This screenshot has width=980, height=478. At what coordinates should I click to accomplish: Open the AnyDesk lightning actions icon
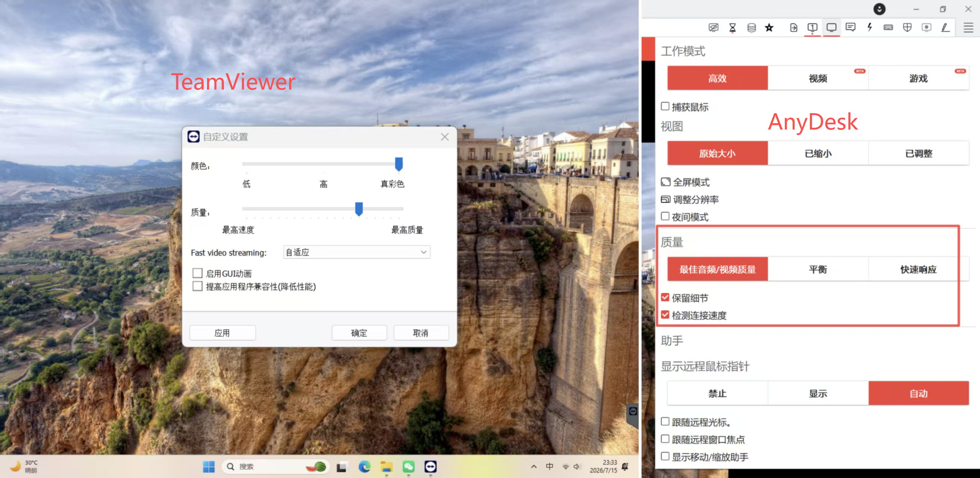pos(870,27)
